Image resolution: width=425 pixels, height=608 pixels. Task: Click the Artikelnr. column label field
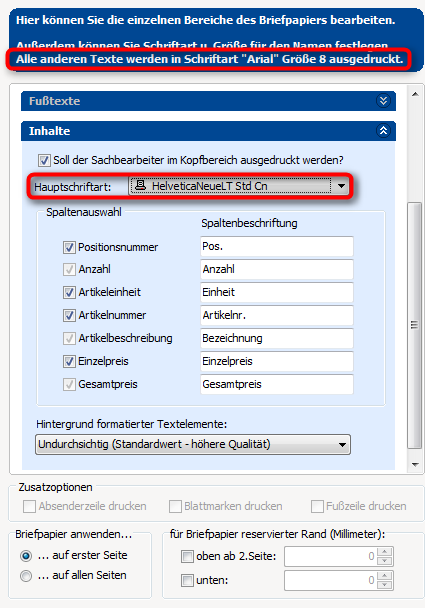click(x=277, y=315)
